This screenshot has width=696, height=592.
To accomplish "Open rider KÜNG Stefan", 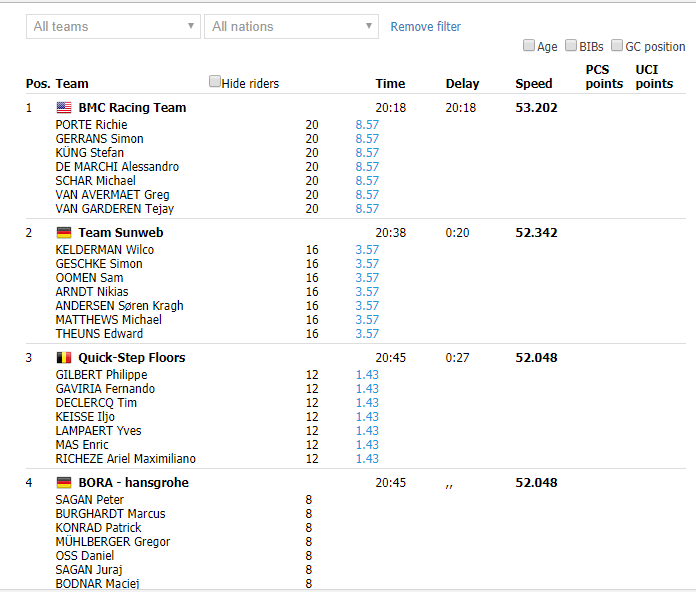I will pyautogui.click(x=90, y=153).
